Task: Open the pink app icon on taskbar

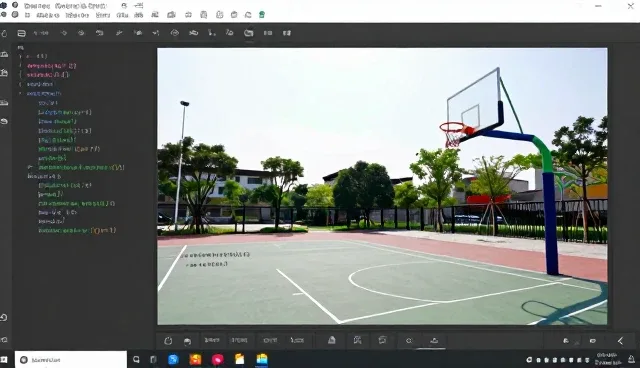Action: (x=218, y=359)
